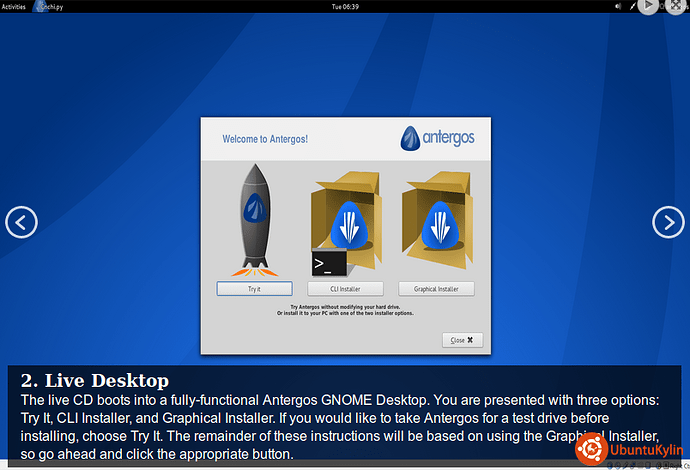This screenshot has height=470, width=690.
Task: Click the '2. Live Desktop' caption heading
Action: (x=95, y=380)
